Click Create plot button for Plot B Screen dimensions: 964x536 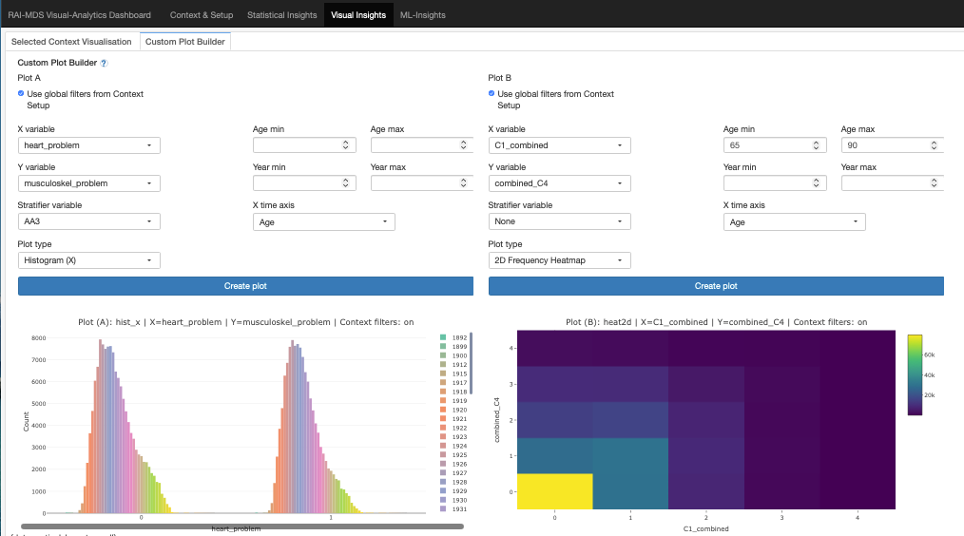716,286
